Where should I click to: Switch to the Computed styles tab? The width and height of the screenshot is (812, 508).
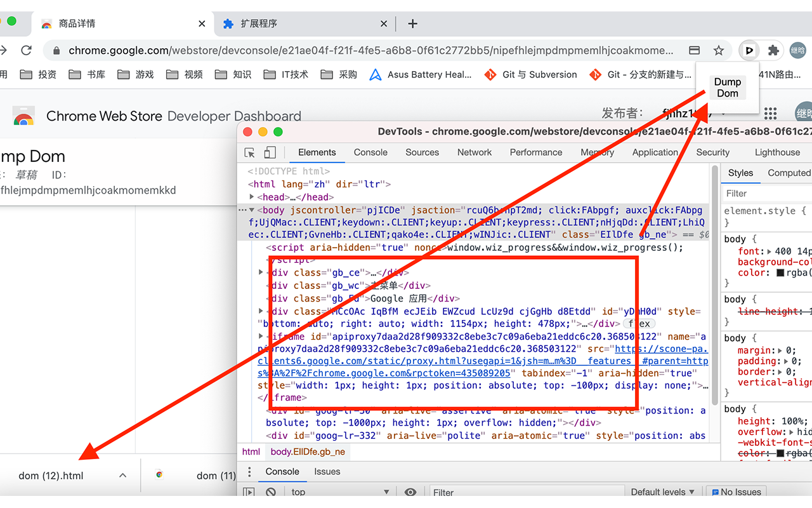[x=789, y=173]
